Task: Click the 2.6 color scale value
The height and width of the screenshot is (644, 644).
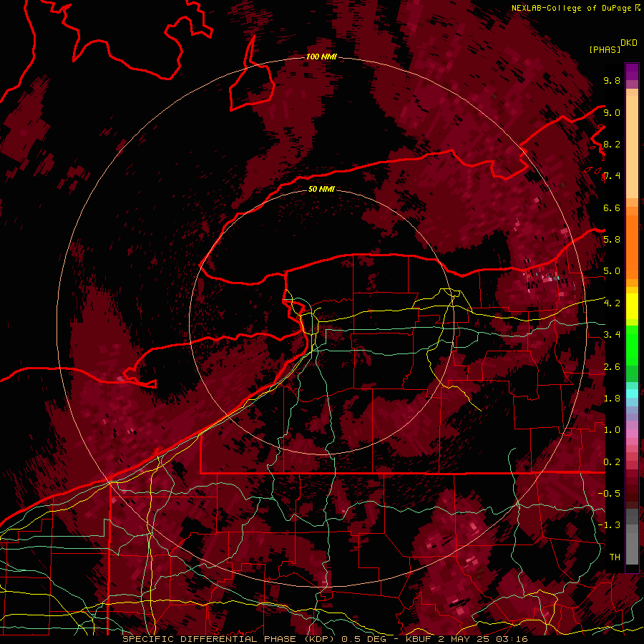Action: click(612, 366)
